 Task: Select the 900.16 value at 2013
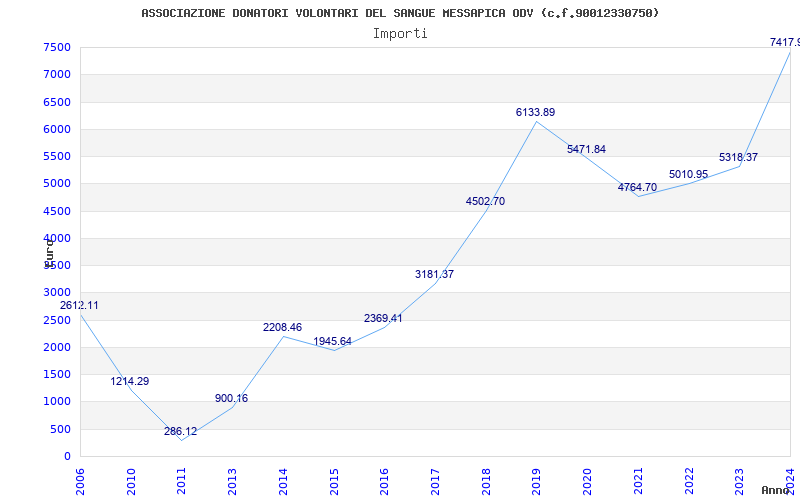(x=232, y=398)
